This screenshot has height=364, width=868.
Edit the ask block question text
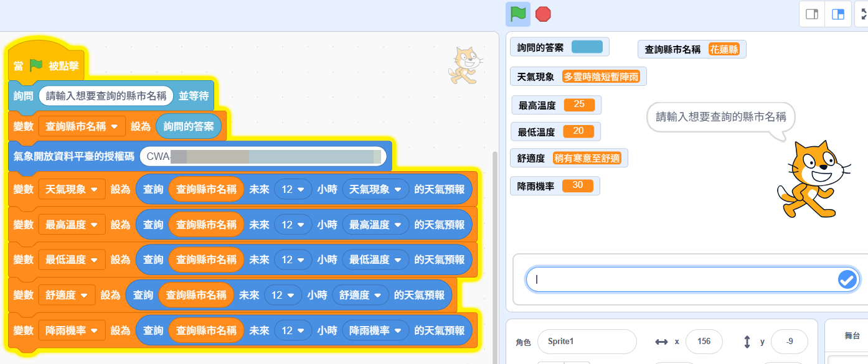(106, 96)
